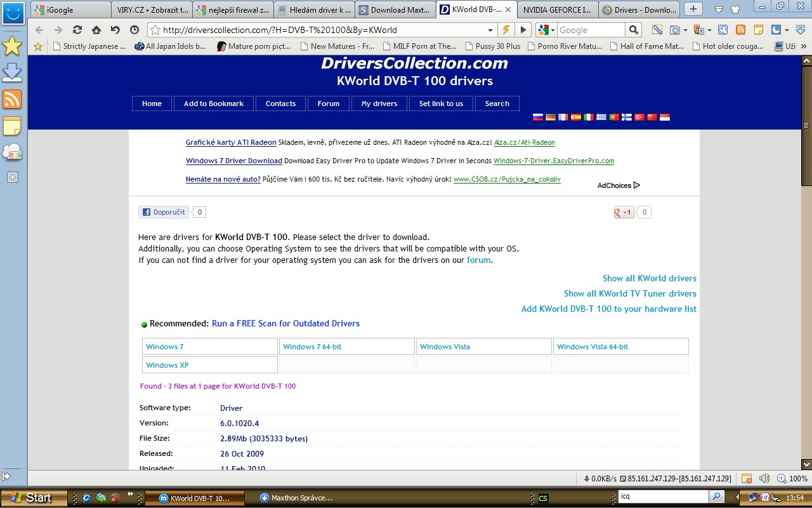Bookmark page with address bar star

pos(155,30)
